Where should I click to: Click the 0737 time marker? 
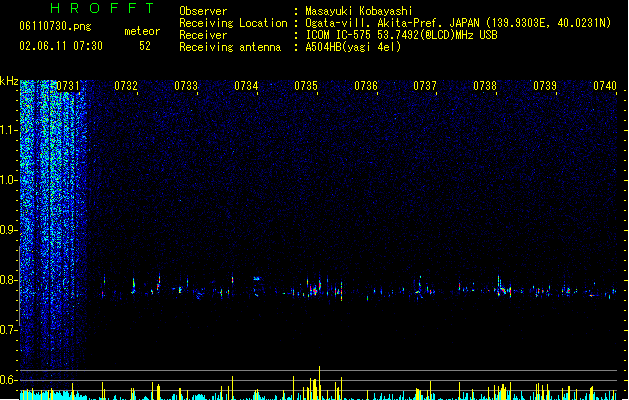tap(425, 86)
